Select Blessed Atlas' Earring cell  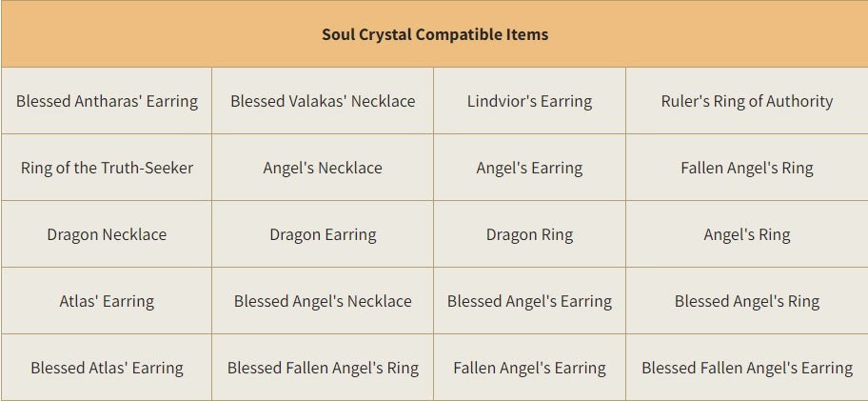click(x=107, y=368)
